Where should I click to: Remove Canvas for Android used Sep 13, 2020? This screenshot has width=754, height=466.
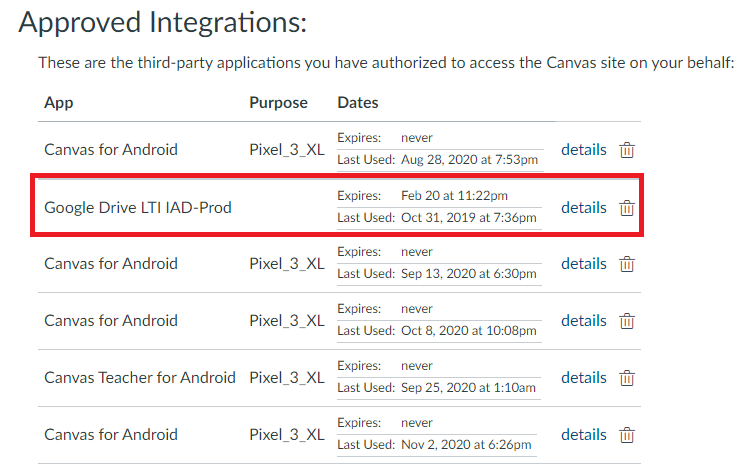tap(627, 264)
